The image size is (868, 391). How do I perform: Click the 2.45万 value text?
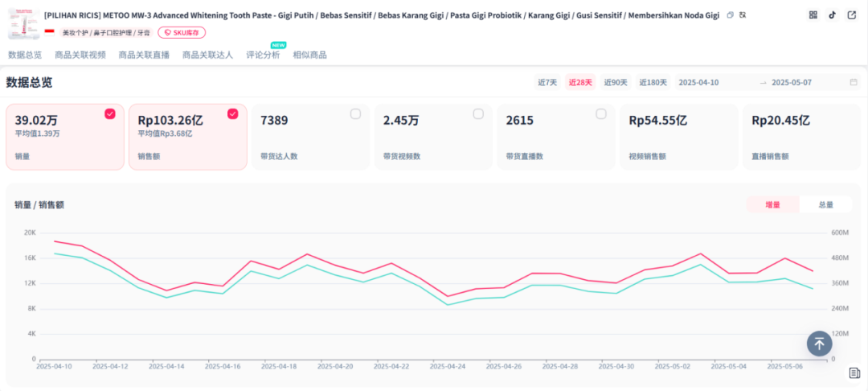click(401, 120)
